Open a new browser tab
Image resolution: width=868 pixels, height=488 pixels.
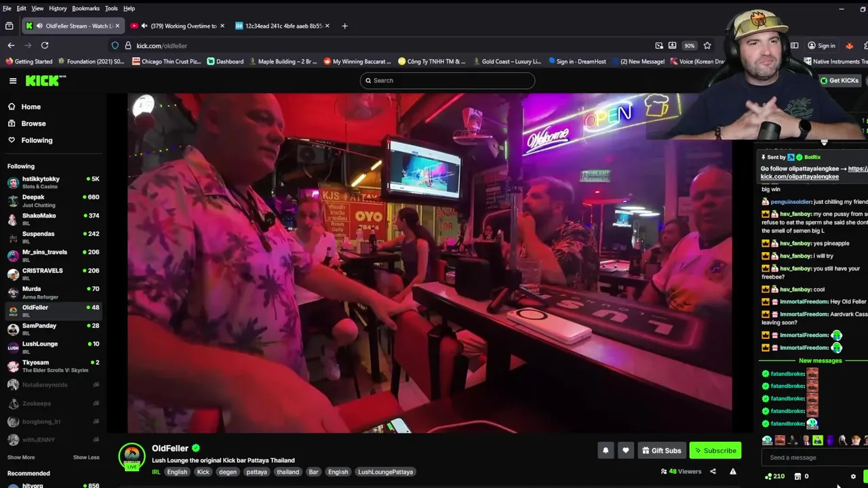click(344, 26)
